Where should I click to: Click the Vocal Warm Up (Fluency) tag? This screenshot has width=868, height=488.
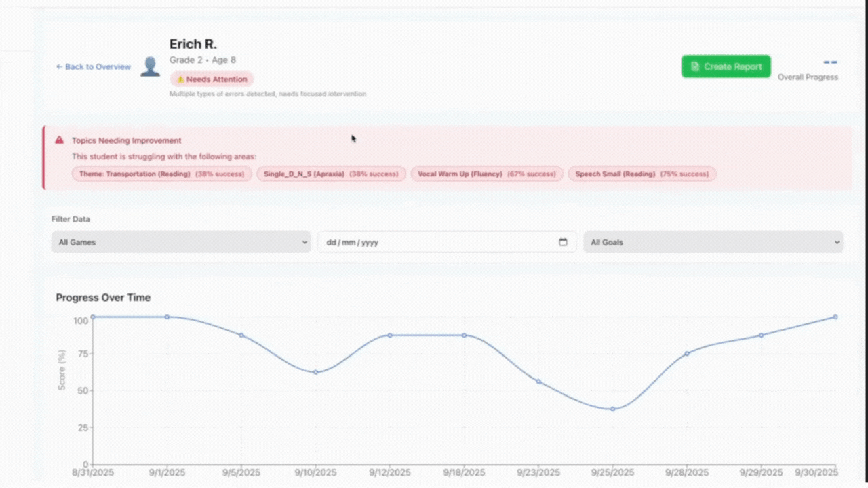click(487, 174)
